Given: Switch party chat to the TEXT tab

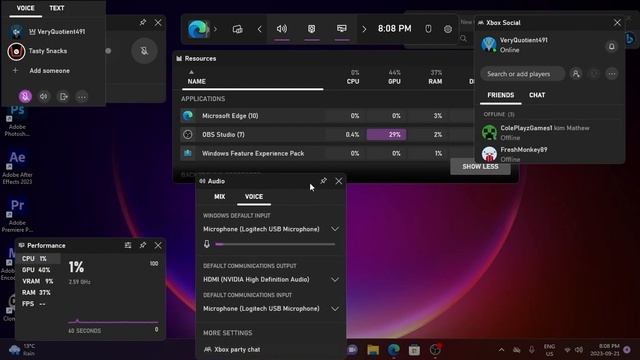Looking at the screenshot, I should point(57,8).
